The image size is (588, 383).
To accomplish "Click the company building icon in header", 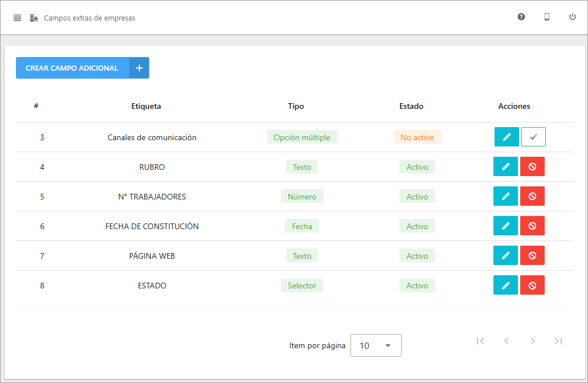I will 34,18.
